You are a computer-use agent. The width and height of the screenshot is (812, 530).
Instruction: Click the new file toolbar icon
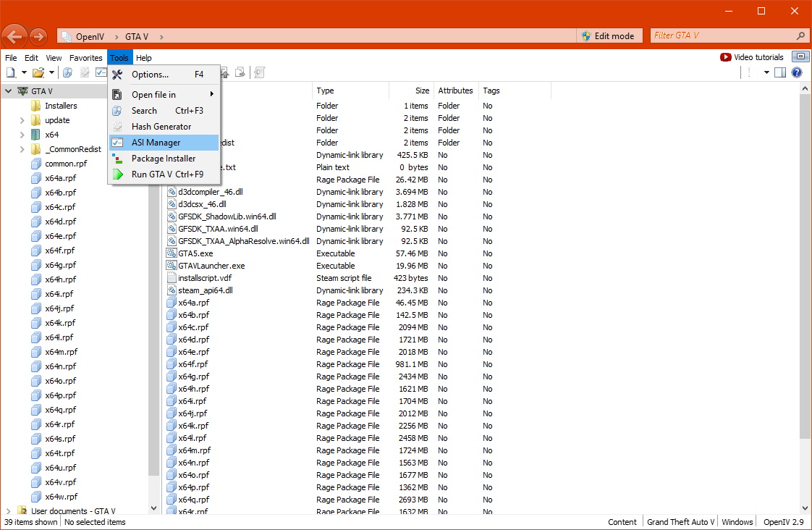pos(11,72)
